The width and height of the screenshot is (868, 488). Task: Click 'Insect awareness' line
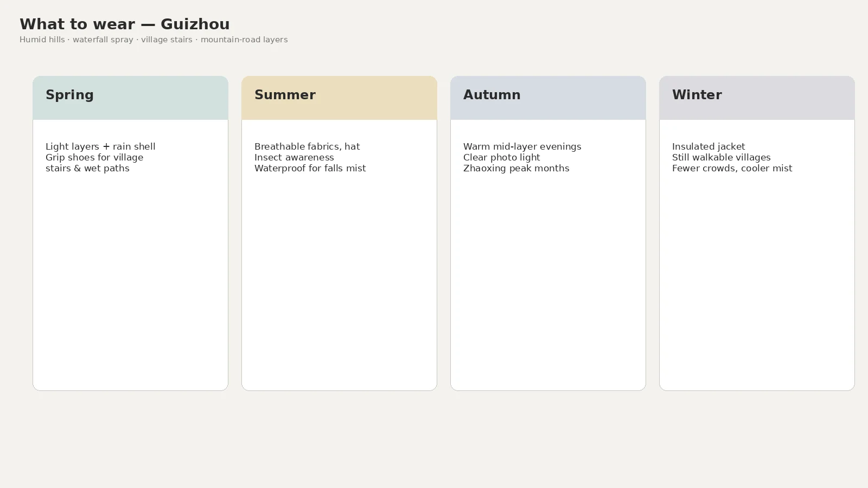pyautogui.click(x=294, y=157)
